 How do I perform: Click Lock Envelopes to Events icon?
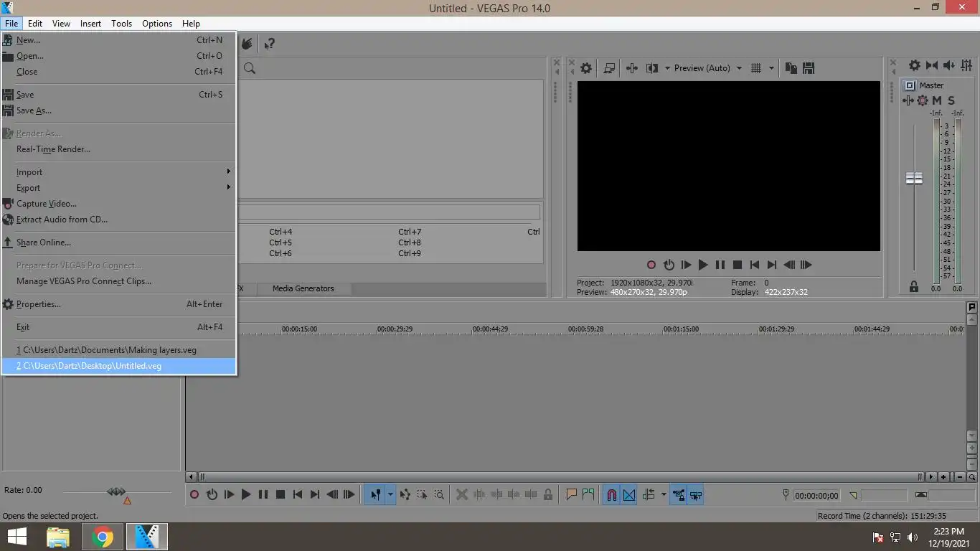click(x=678, y=494)
